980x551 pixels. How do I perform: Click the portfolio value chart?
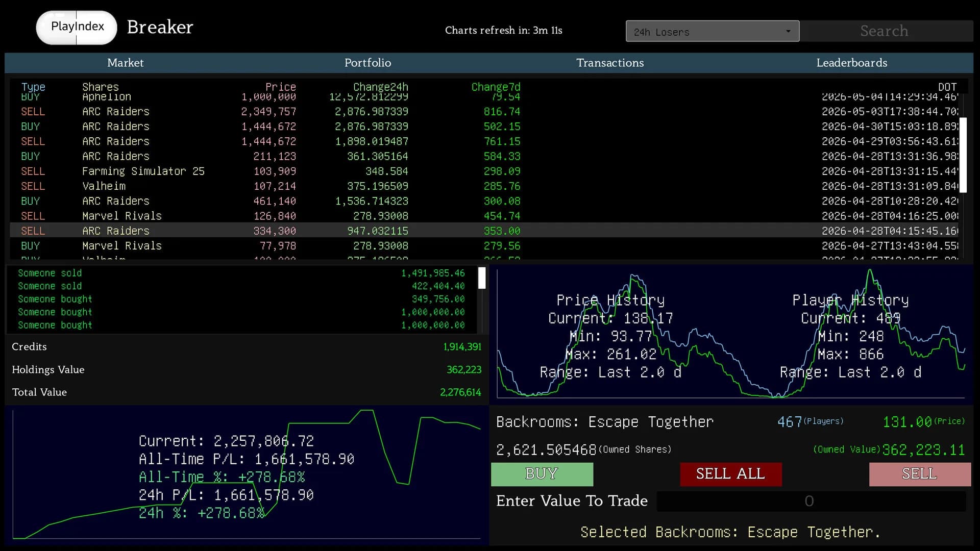[x=247, y=474]
